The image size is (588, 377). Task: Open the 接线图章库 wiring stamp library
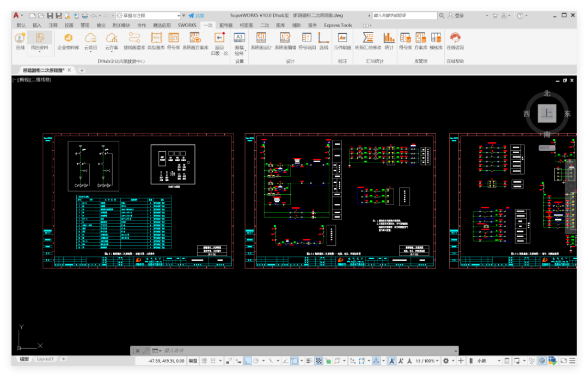134,41
